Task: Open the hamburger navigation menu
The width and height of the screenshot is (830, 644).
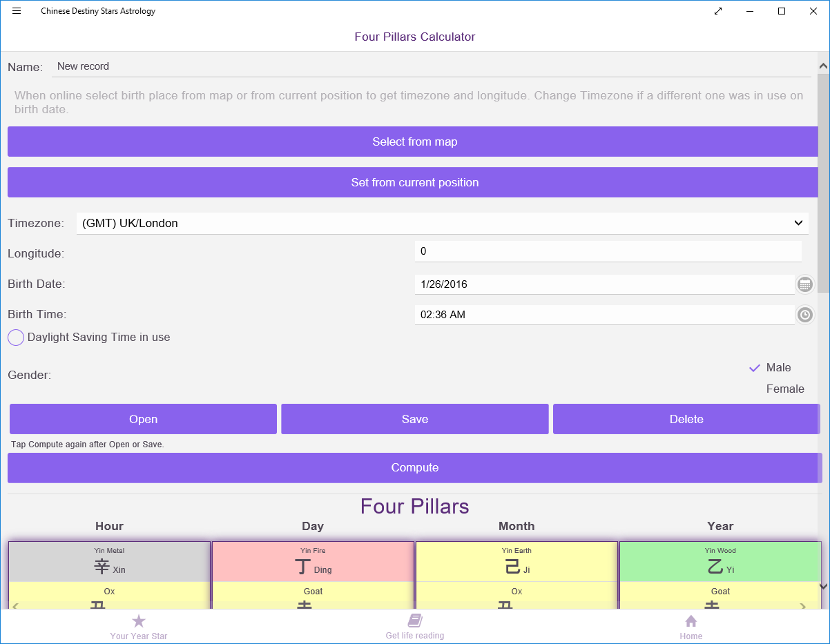Action: tap(17, 11)
